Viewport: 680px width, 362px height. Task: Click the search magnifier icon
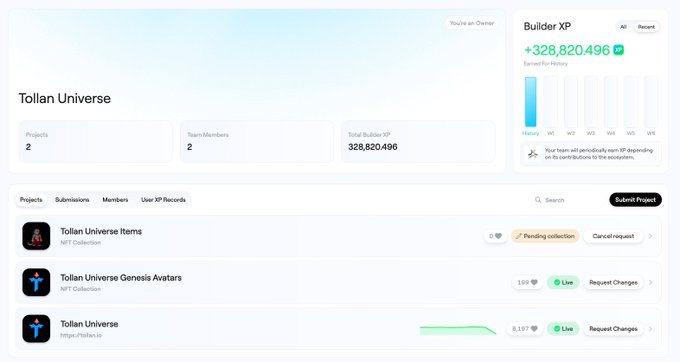click(538, 199)
